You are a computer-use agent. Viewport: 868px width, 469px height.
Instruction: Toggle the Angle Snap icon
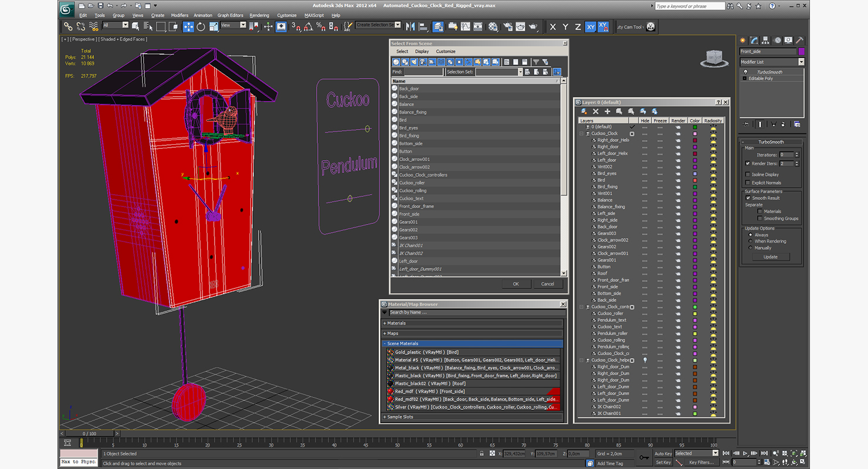[308, 26]
